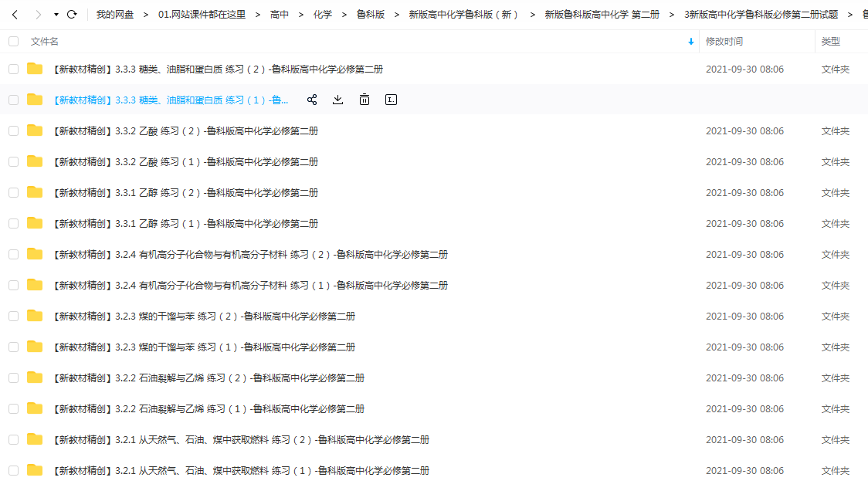Image resolution: width=868 pixels, height=491 pixels.
Task: Open folder icon of 3.3.2 乙酸 练习(2)
Action: tap(35, 130)
